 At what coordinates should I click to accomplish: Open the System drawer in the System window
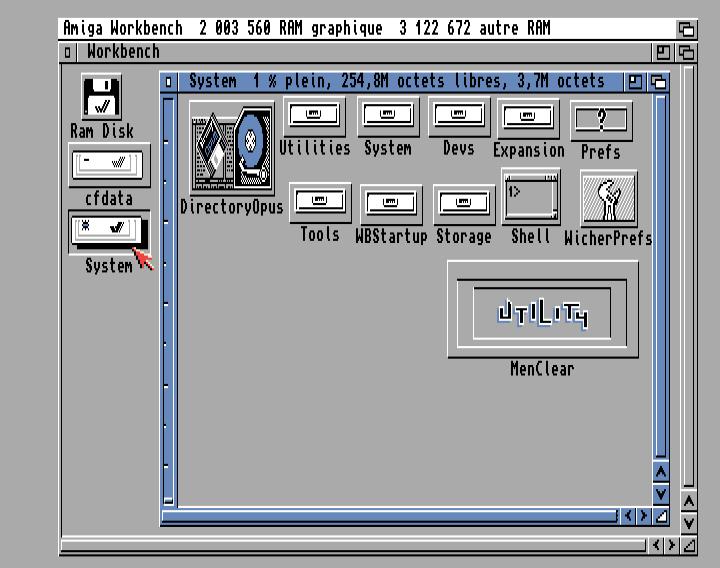coord(388,117)
